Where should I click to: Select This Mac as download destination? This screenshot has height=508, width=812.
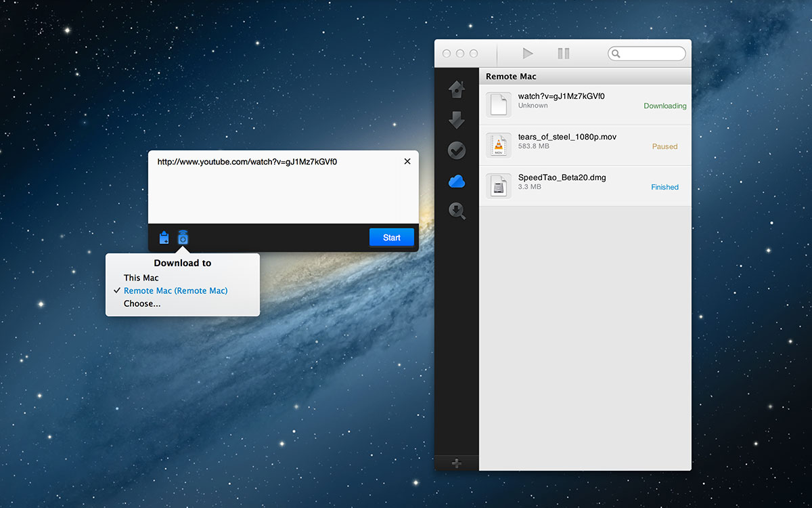(x=141, y=277)
